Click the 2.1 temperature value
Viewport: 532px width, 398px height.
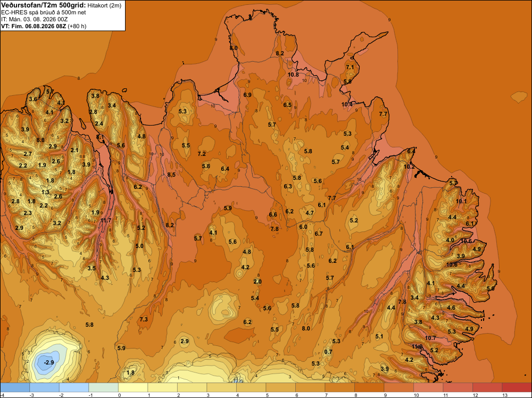[x=74, y=150]
